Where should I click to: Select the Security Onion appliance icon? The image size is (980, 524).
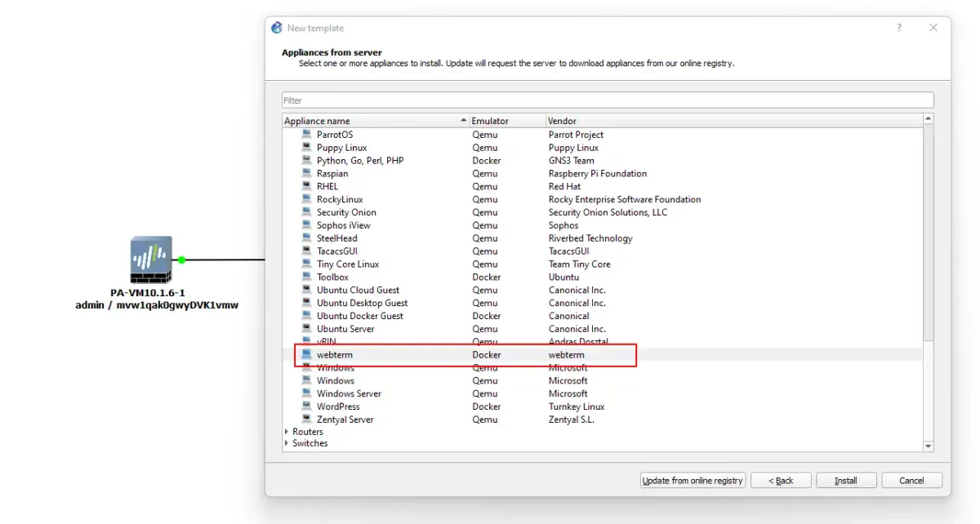[306, 212]
